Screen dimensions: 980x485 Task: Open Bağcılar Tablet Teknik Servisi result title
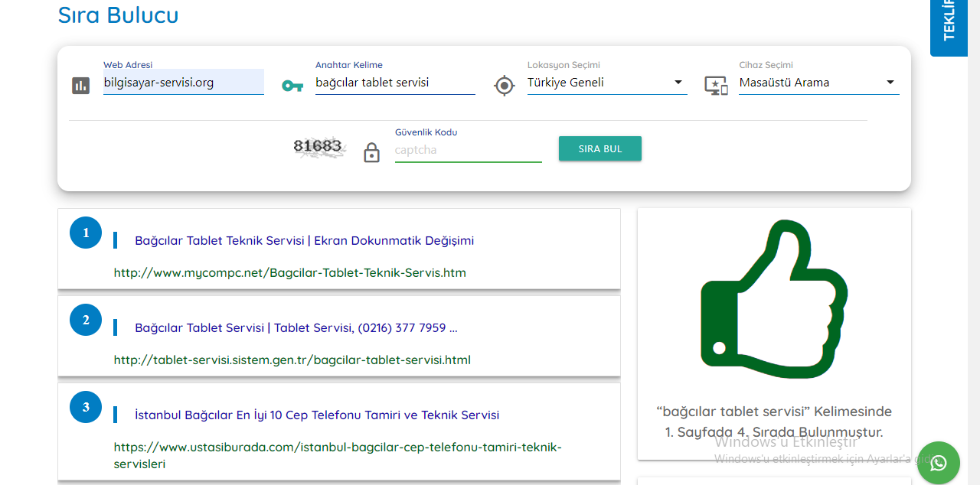click(305, 240)
